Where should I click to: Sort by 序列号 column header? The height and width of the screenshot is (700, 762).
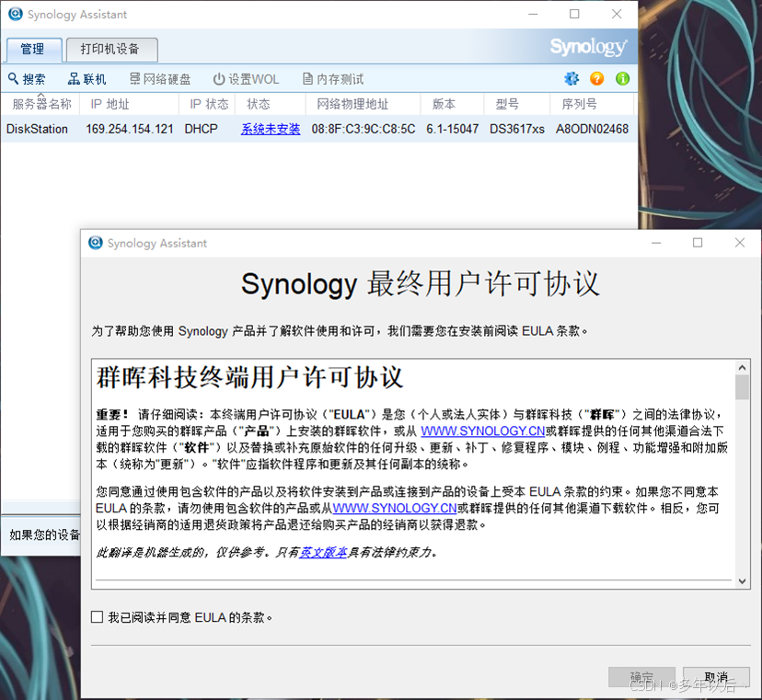click(x=592, y=104)
